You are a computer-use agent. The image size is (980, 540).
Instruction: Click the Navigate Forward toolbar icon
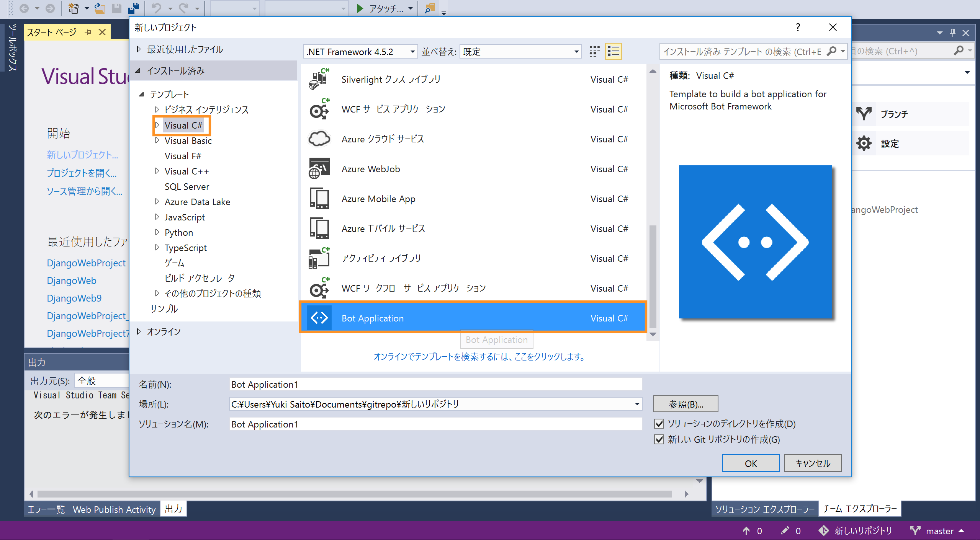tap(50, 8)
